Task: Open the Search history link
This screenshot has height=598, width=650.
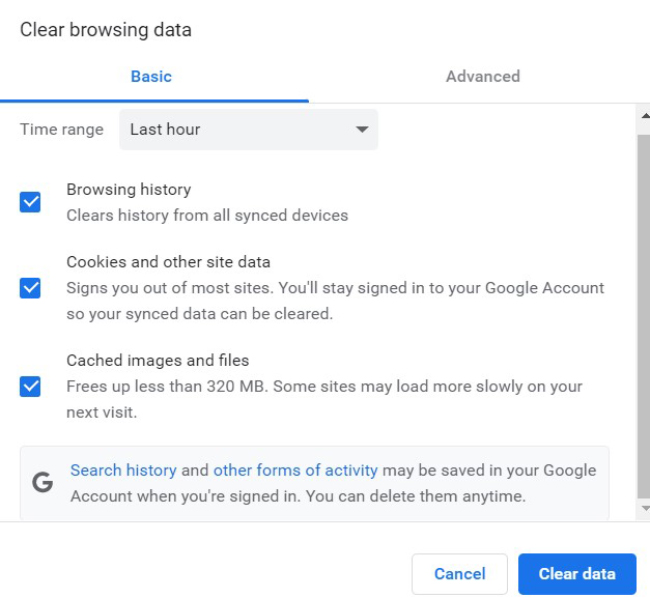Action: (x=124, y=470)
